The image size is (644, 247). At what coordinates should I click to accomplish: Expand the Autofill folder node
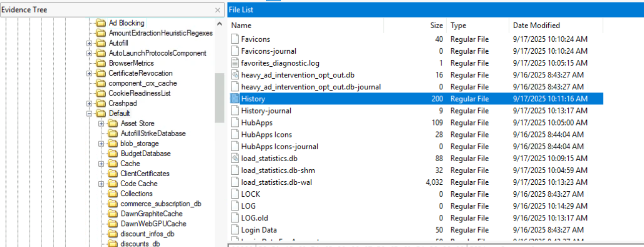click(x=89, y=43)
